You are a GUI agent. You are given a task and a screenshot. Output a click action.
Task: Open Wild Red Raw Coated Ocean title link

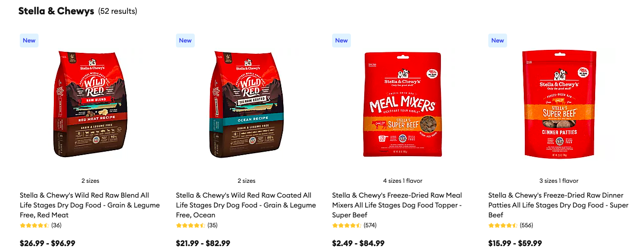coord(246,205)
